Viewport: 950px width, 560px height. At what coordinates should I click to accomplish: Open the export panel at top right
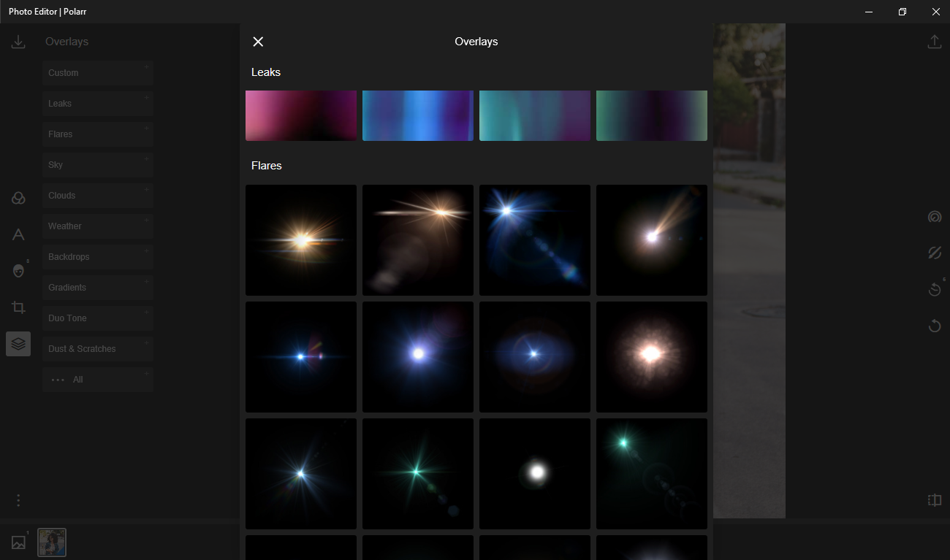click(934, 42)
